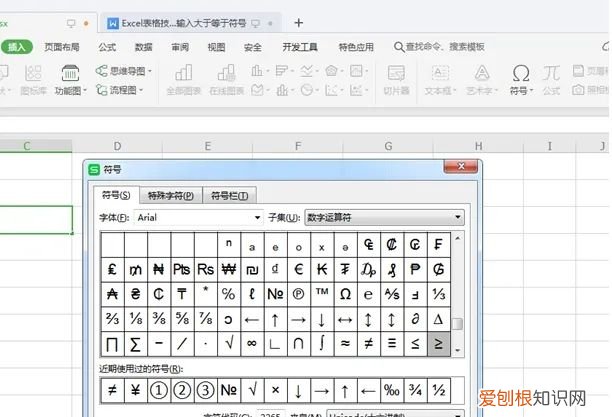Switch to the 符号栏(T) tab

230,196
